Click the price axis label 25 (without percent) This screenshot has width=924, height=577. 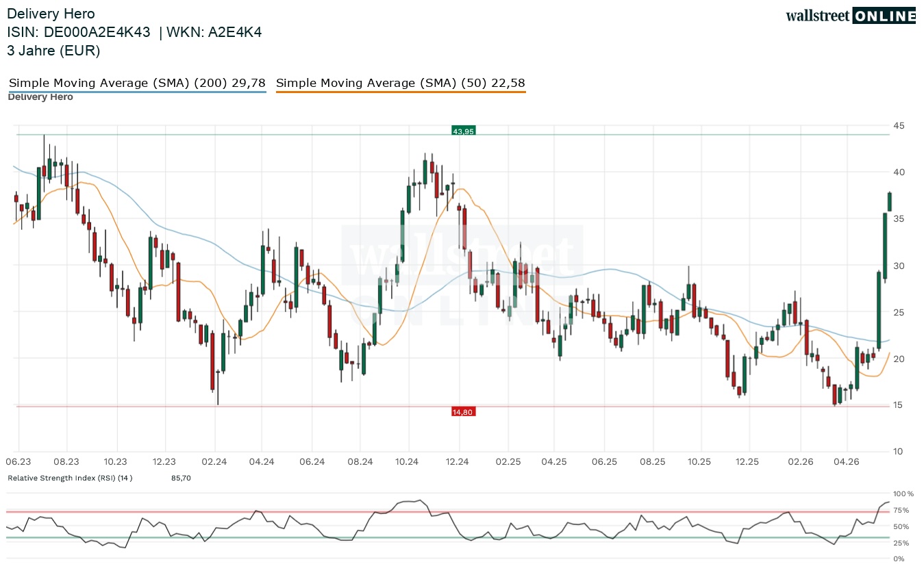898,312
